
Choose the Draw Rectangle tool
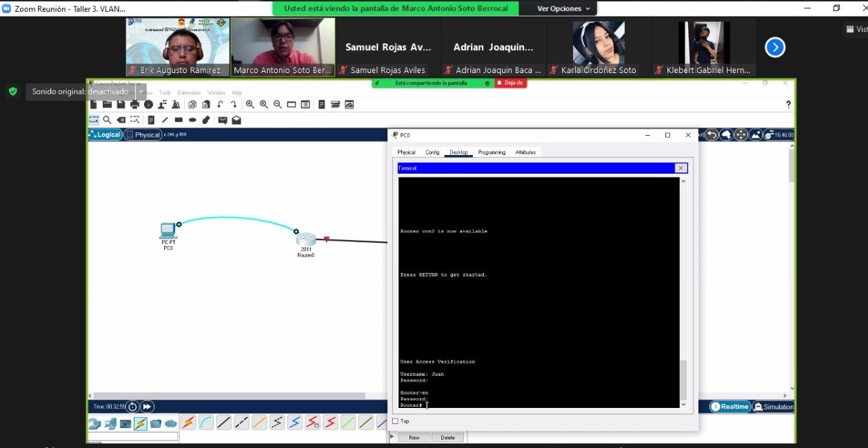click(179, 120)
